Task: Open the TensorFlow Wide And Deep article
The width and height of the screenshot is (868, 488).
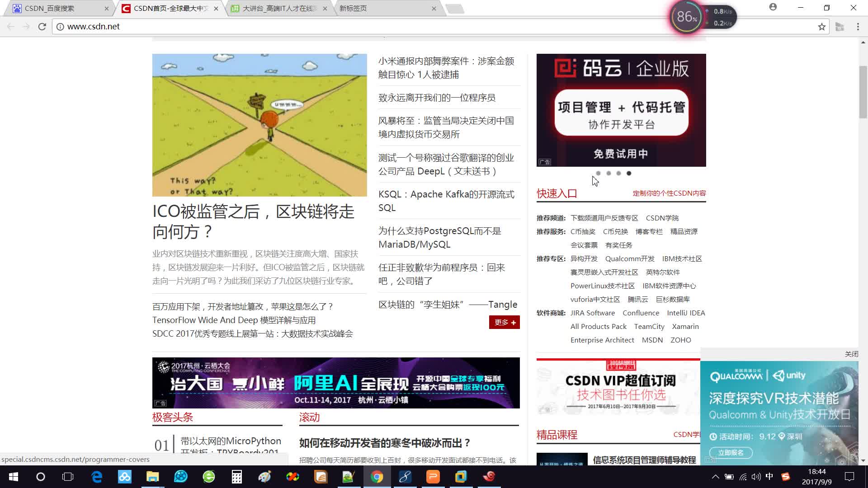Action: (x=234, y=320)
